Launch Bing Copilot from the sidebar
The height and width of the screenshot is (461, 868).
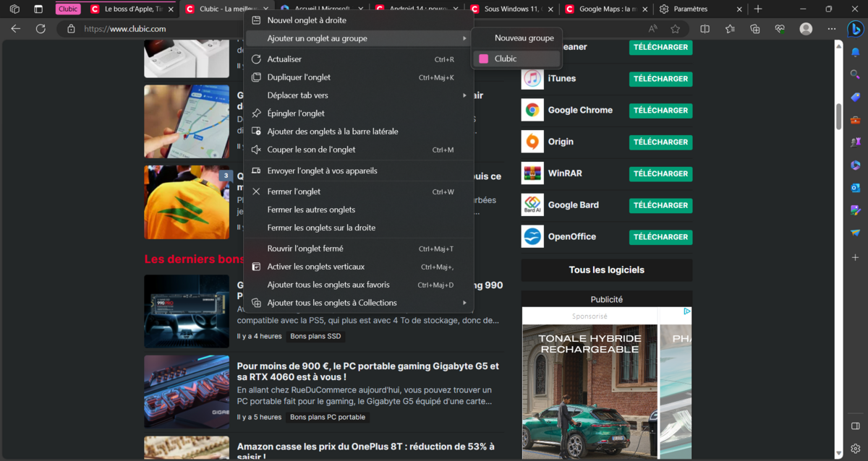coord(855,29)
